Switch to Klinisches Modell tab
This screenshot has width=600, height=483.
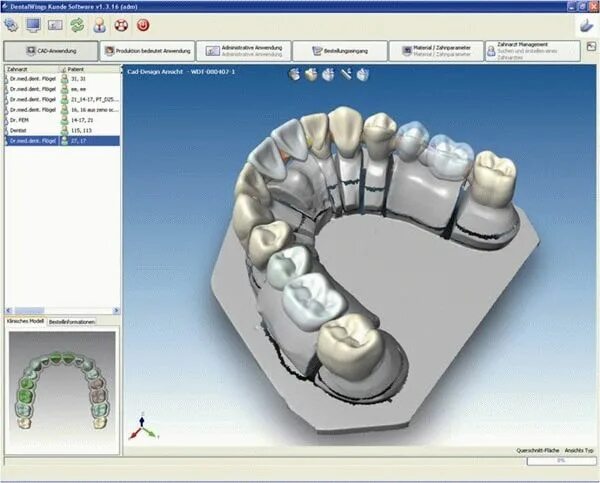(x=25, y=321)
